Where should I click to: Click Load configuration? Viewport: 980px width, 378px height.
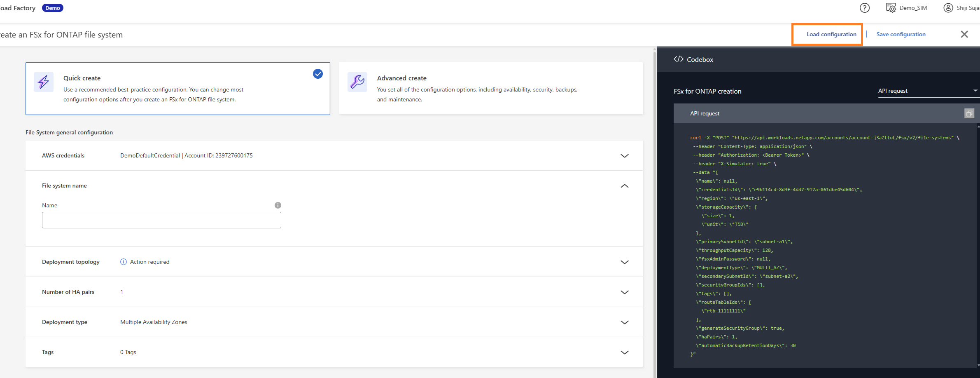point(831,34)
